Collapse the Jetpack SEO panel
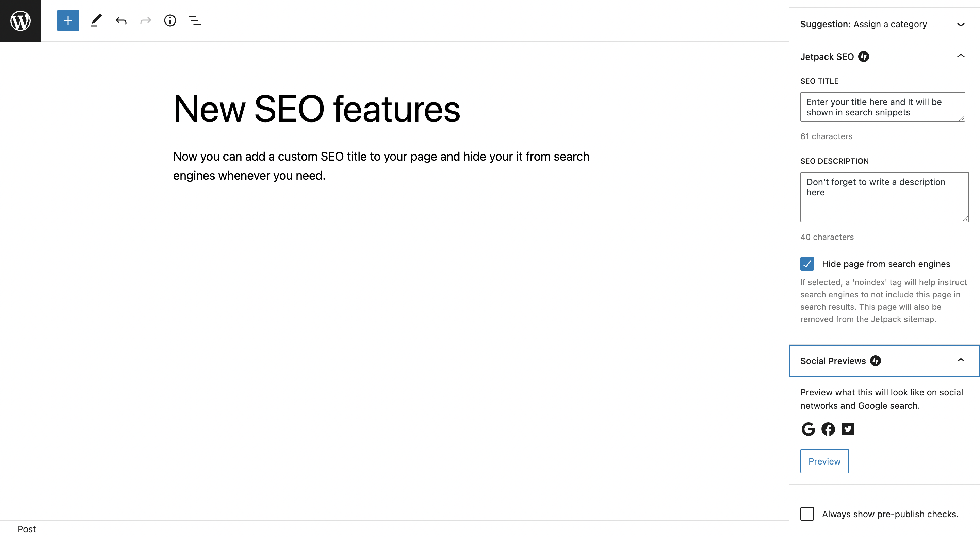The height and width of the screenshot is (537, 980). [960, 56]
